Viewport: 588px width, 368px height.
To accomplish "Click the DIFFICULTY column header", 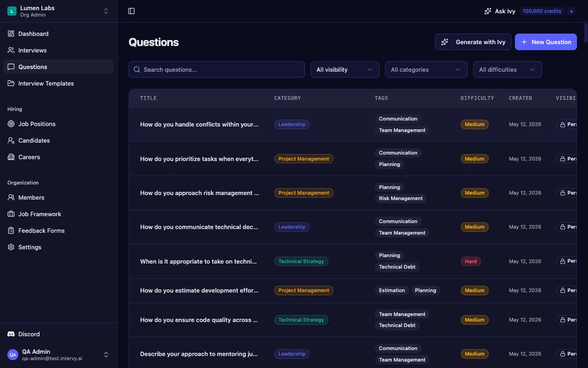I will (477, 98).
